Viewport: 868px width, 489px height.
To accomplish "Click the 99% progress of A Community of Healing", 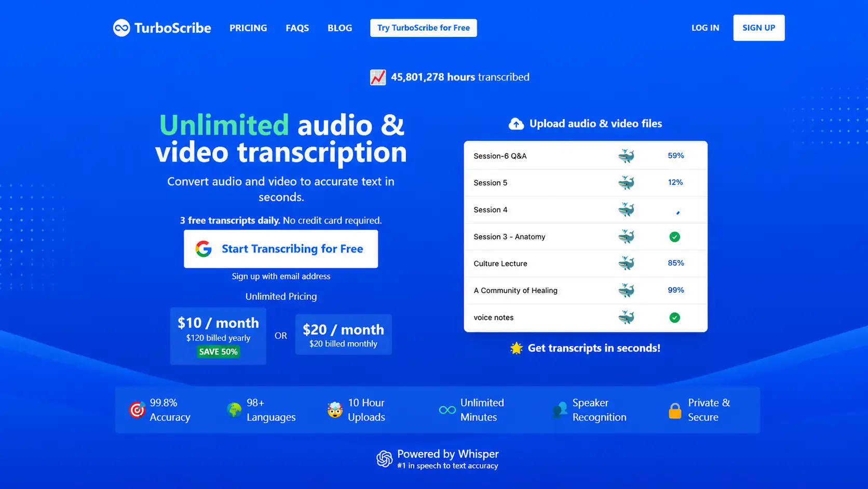I will pos(675,290).
